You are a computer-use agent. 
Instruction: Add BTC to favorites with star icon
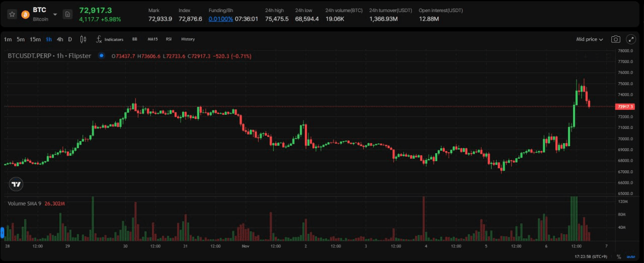coord(12,14)
